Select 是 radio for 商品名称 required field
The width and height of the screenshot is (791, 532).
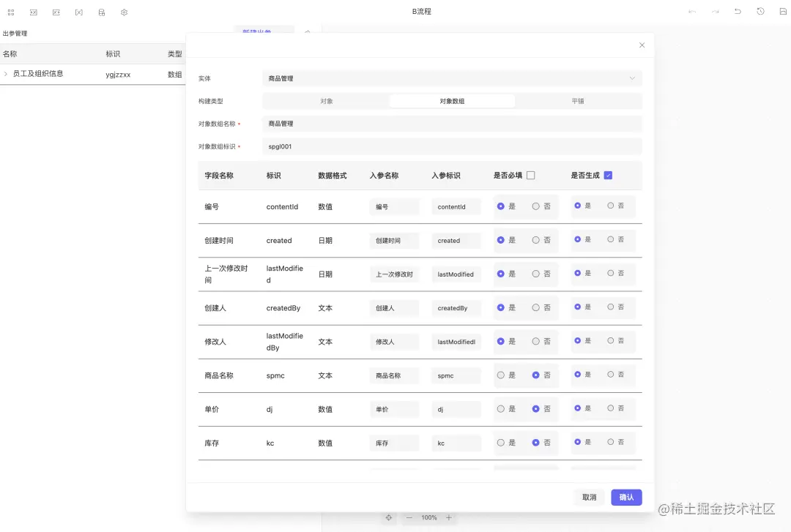tap(502, 375)
